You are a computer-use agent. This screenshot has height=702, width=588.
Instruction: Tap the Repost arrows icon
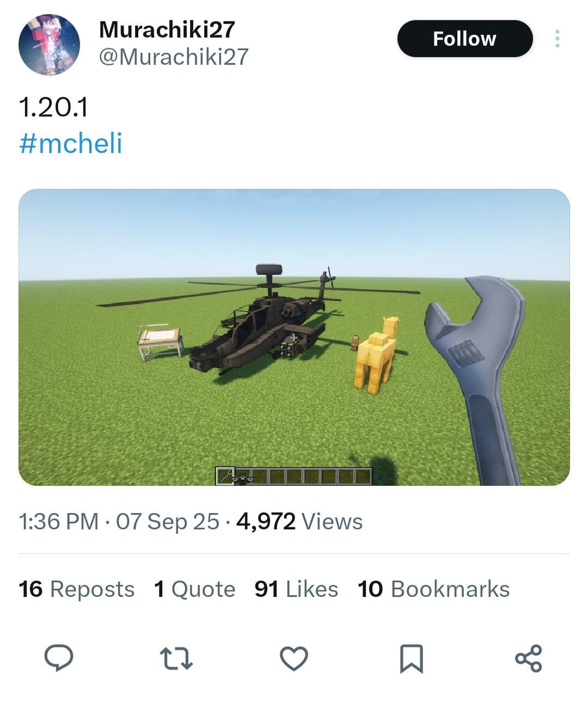pos(176,658)
